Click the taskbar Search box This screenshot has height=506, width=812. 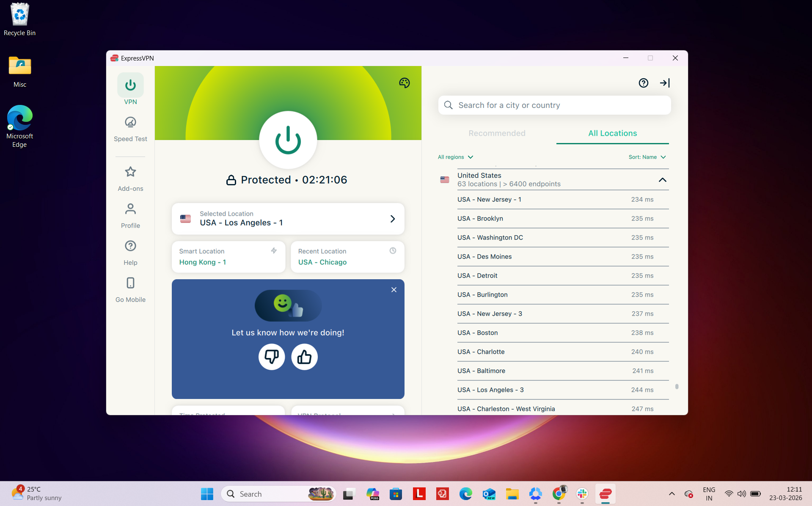(278, 494)
